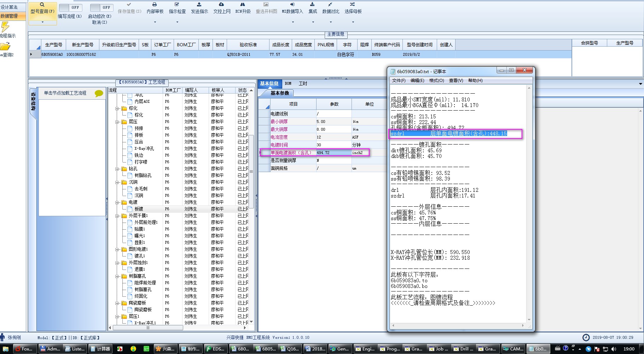This screenshot has width=644, height=354.
Task: Click the 流程指示 lightning icon in sidebar
Action: 5,27
